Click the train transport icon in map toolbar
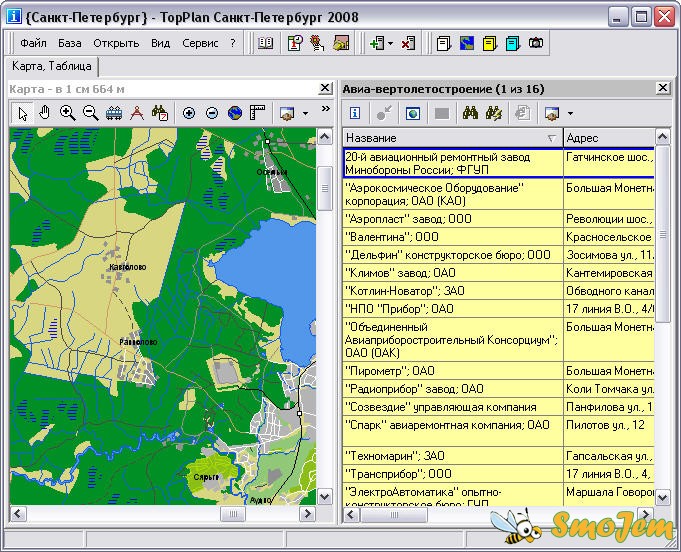 (113, 113)
